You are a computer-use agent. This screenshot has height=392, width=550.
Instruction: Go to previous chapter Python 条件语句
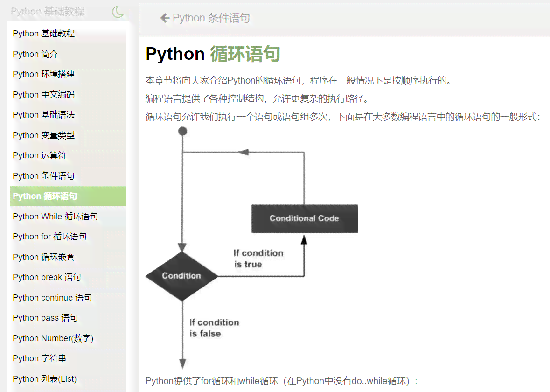point(211,18)
